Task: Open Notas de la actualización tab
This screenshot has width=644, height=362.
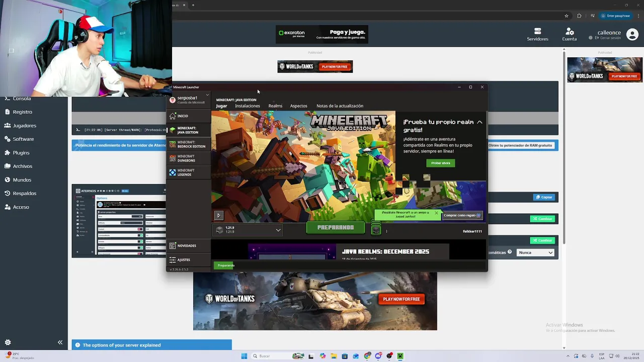Action: click(340, 106)
